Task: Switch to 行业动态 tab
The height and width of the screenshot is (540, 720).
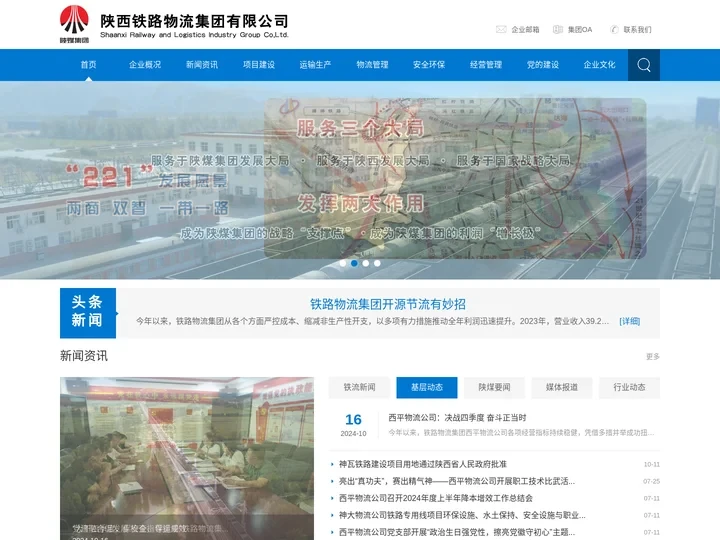Action: click(x=629, y=388)
